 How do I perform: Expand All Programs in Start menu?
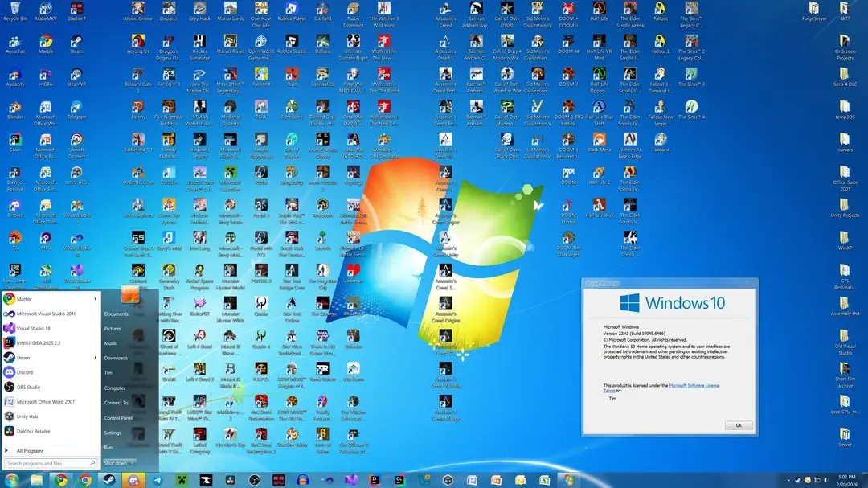[x=30, y=451]
